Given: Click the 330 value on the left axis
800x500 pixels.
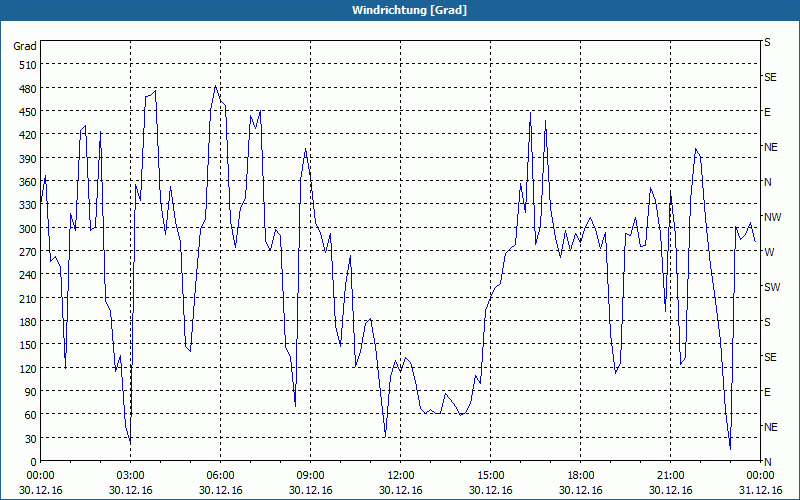Looking at the screenshot, I should pos(28,205).
